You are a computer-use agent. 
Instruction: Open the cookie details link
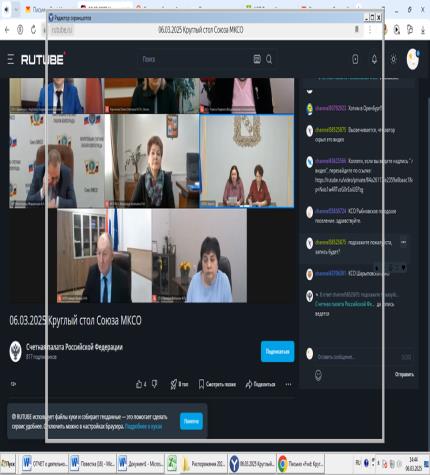coord(144,426)
